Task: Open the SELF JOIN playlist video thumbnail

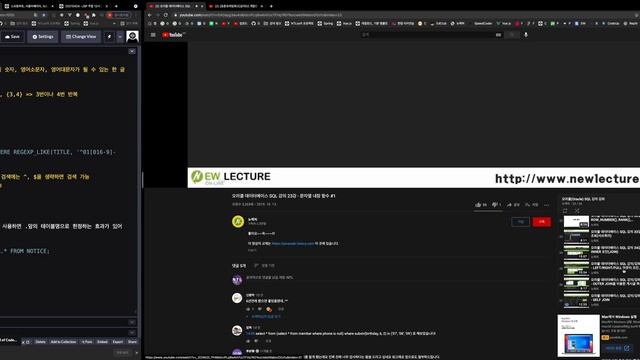Action: 576,300
